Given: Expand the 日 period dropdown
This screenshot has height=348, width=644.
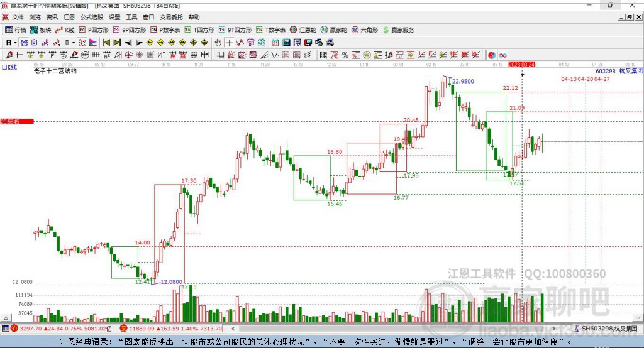Looking at the screenshot, I should (x=15, y=43).
